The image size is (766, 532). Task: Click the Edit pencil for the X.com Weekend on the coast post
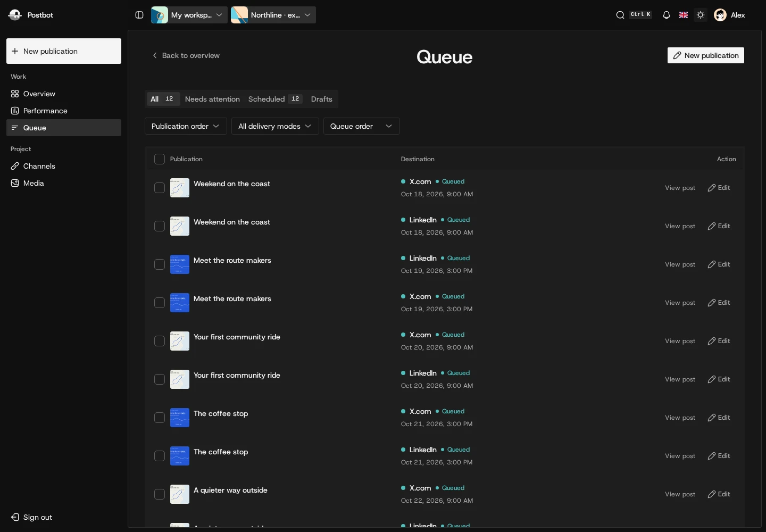pos(712,188)
